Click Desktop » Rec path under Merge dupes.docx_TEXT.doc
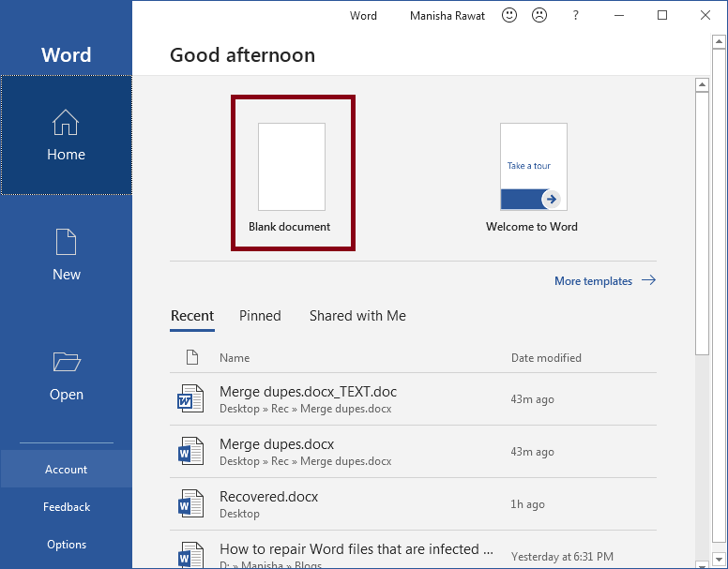The height and width of the screenshot is (569, 728). pos(306,409)
